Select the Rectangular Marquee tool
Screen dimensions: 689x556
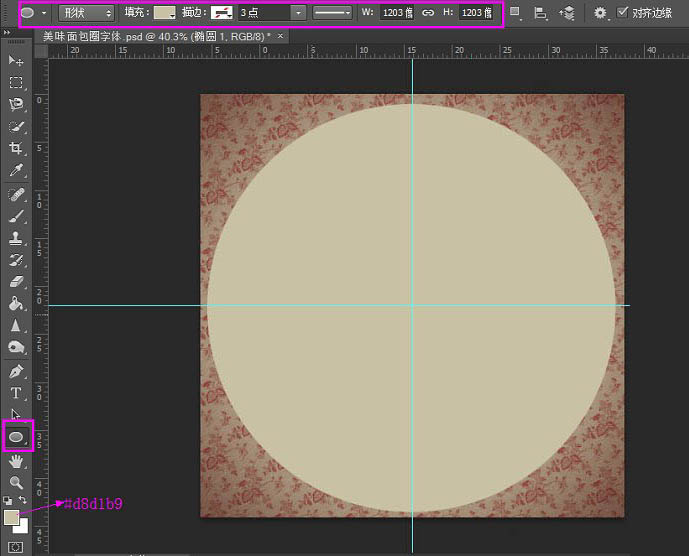click(x=16, y=83)
